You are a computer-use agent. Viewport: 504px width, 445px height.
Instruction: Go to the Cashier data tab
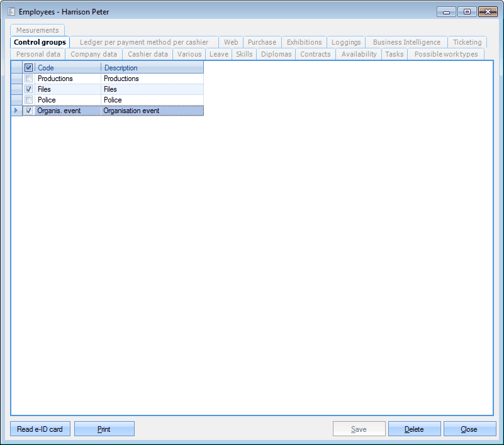(148, 54)
